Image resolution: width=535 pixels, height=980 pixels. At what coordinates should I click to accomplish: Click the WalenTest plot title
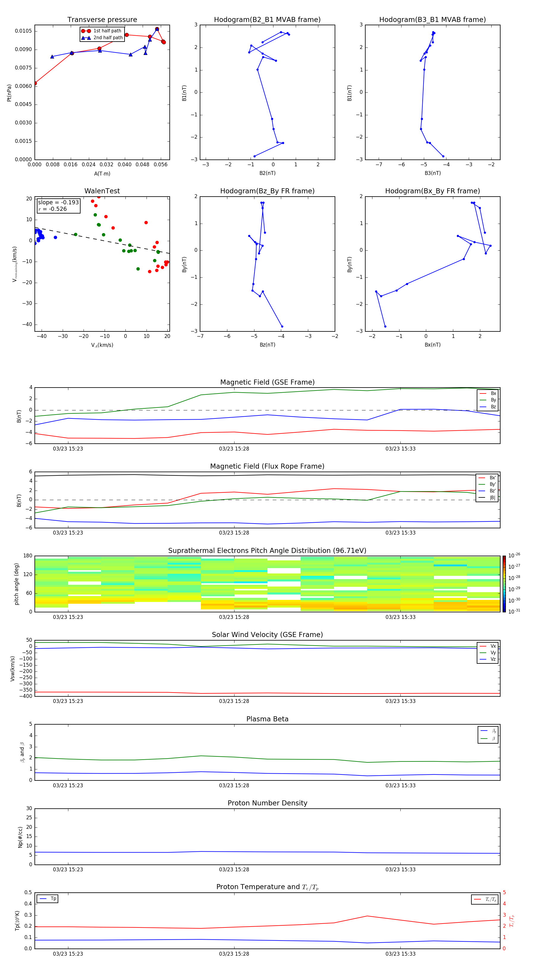102,191
